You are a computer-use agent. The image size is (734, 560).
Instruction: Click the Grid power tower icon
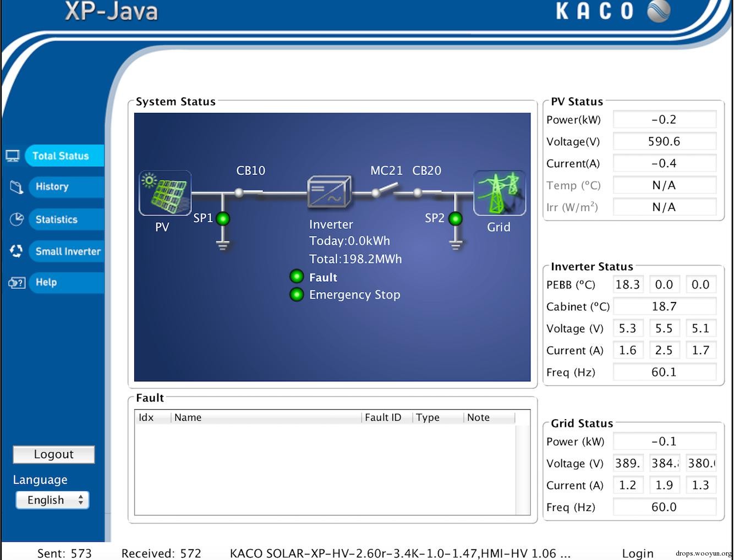coord(499,193)
